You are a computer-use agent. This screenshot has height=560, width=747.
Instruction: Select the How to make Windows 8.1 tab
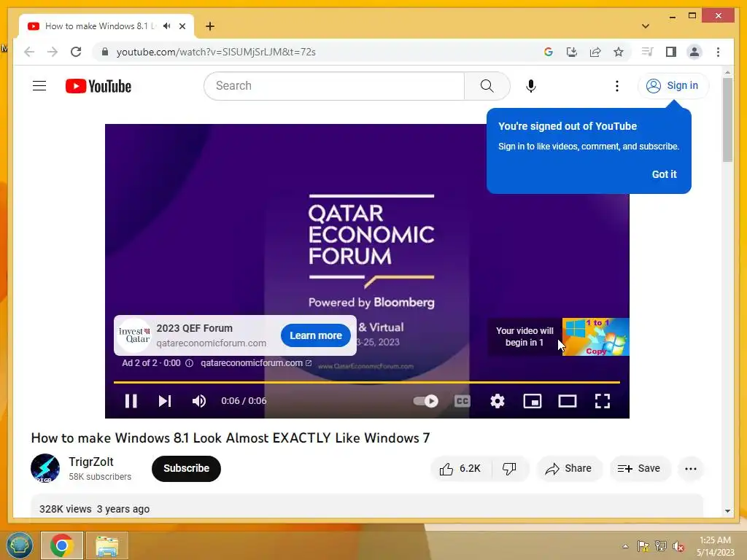click(x=101, y=26)
